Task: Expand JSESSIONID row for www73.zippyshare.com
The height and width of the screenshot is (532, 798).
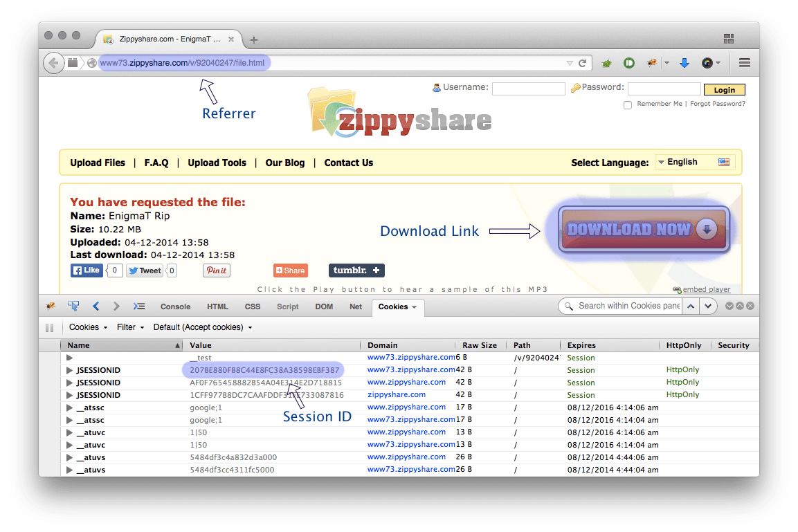Action: tap(69, 370)
